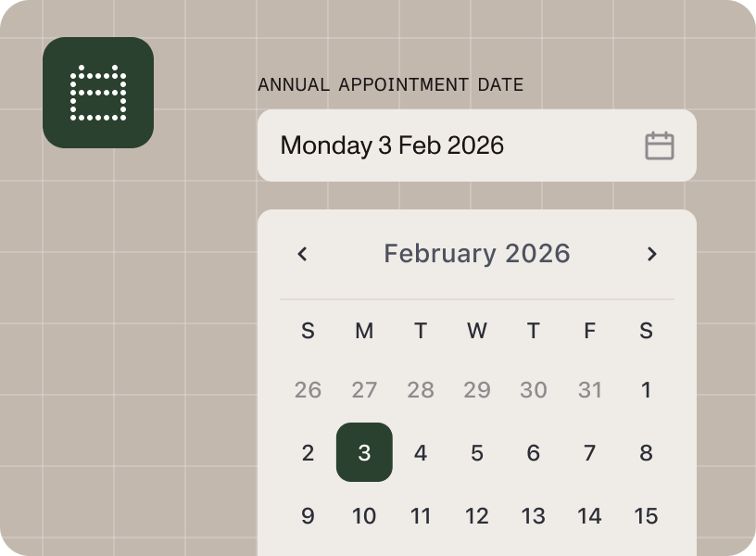Select February 14 in the calendar grid
The height and width of the screenshot is (556, 756).
590,516
